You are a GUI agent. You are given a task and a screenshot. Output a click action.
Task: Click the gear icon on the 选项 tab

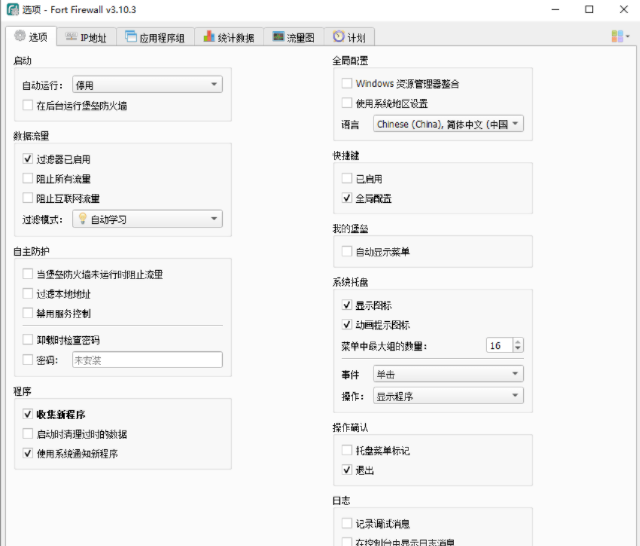click(20, 37)
